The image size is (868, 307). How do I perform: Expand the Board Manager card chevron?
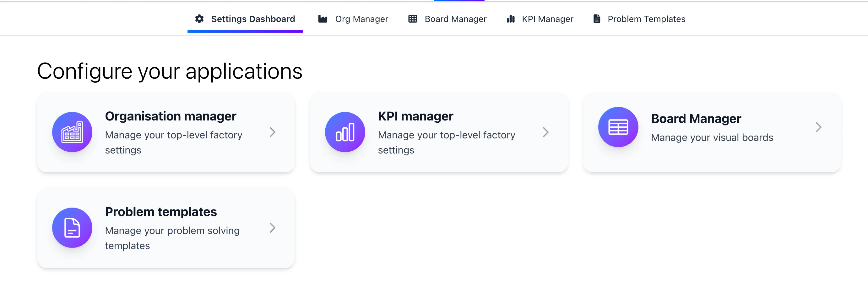point(819,127)
